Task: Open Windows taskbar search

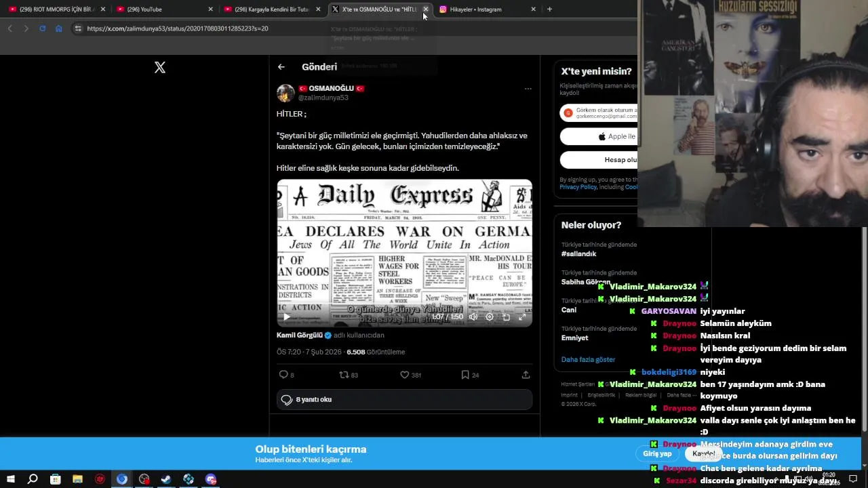Action: [x=33, y=479]
